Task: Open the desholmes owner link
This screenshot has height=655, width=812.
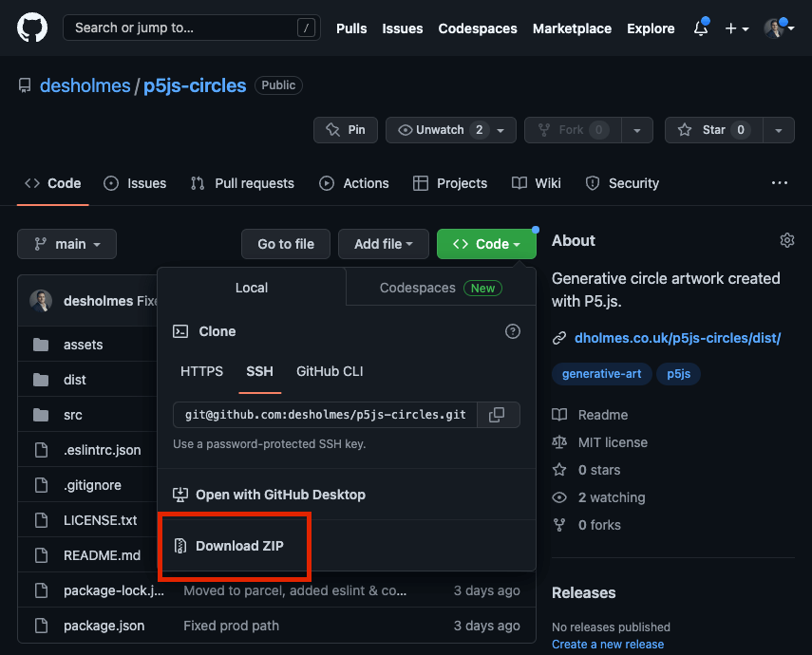Action: click(85, 85)
